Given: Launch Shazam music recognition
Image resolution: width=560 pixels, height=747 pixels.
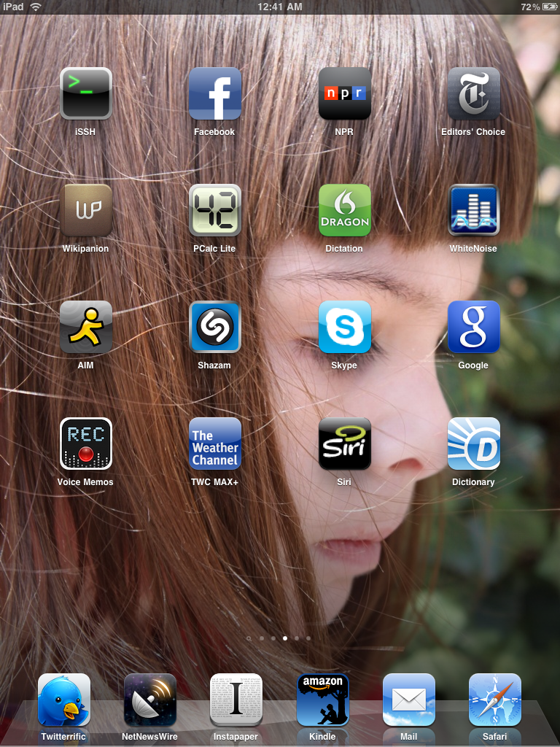Looking at the screenshot, I should click(x=214, y=327).
